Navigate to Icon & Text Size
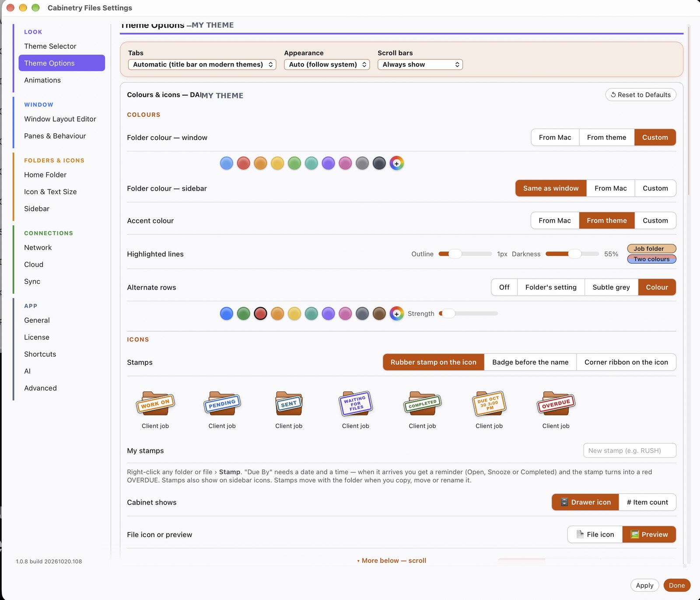700x600 pixels. (x=62, y=192)
